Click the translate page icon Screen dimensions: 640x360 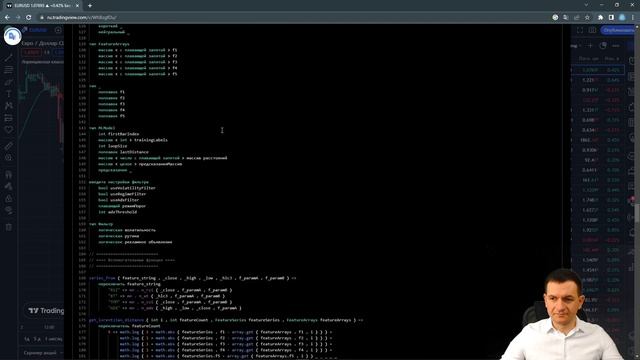coord(566,18)
